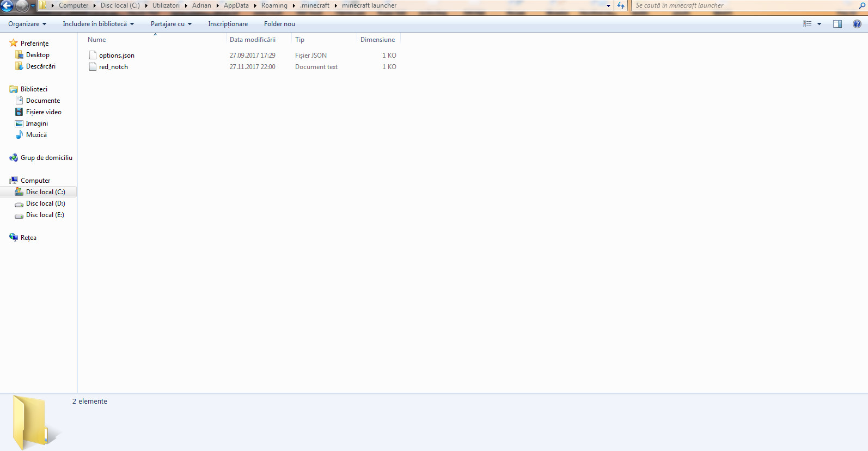Select the red_notch file name
This screenshot has height=451, width=868.
pos(113,67)
